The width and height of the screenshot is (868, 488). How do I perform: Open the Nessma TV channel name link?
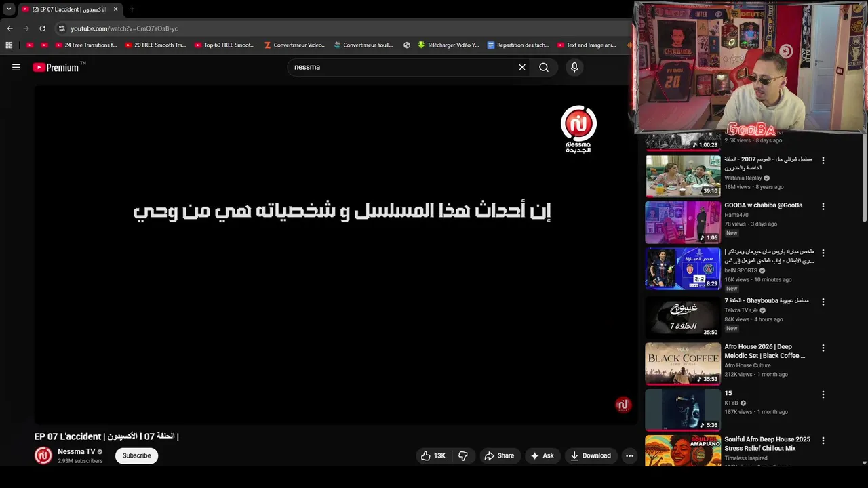77,451
